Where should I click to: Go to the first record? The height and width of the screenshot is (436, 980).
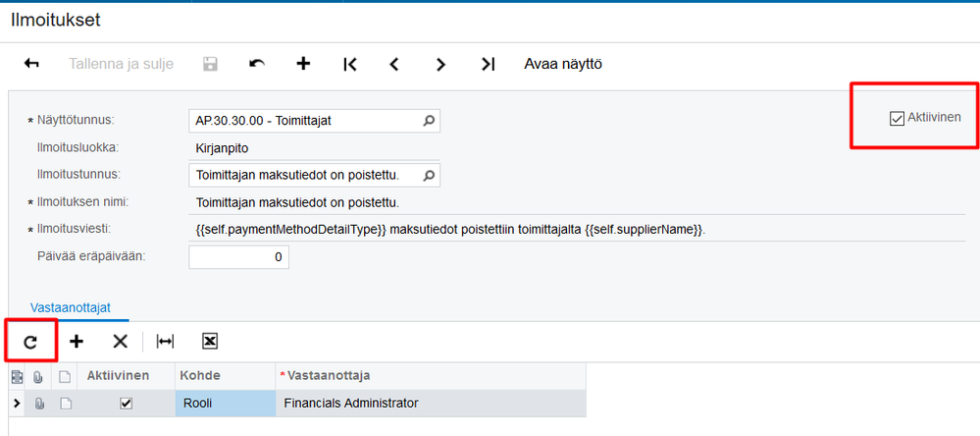350,64
